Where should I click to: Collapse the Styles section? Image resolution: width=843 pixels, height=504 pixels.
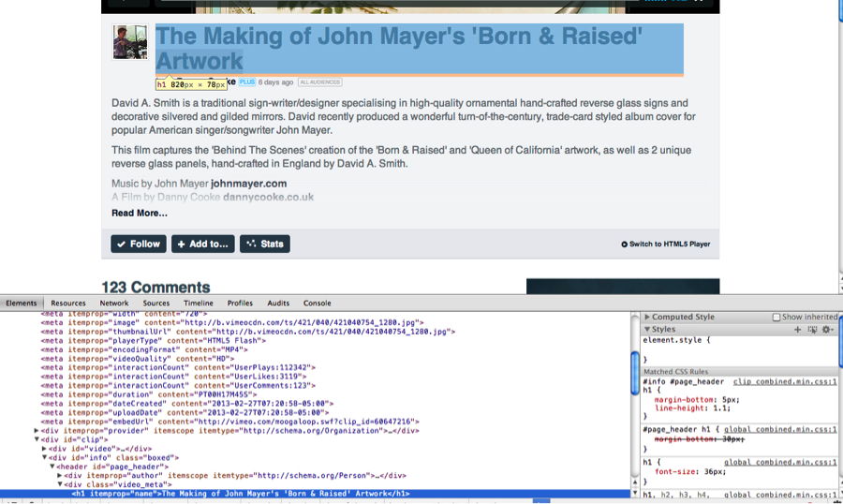pos(647,329)
